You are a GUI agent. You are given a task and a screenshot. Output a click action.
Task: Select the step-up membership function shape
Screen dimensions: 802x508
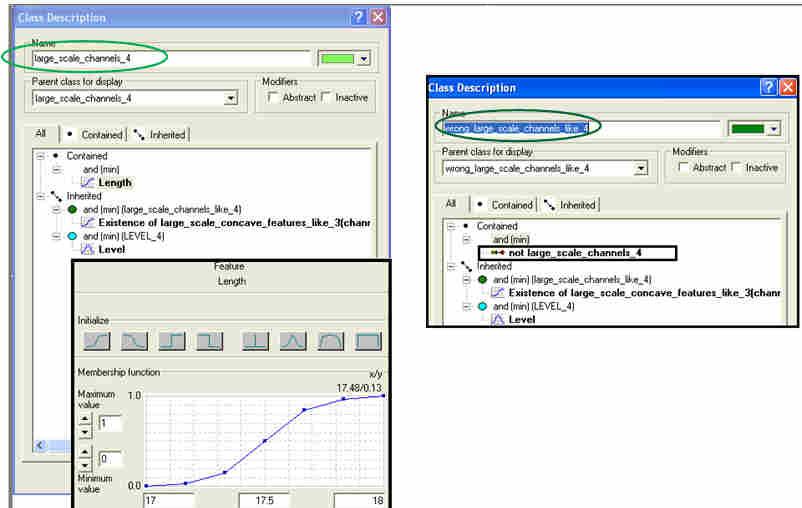(x=172, y=341)
